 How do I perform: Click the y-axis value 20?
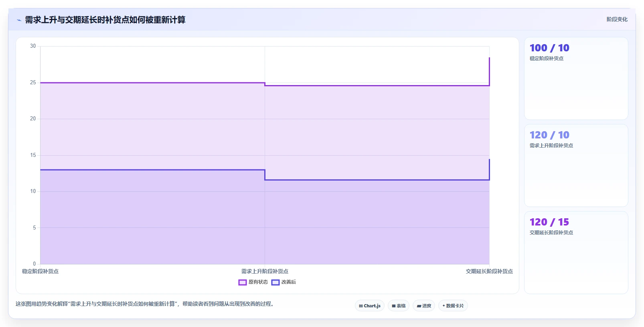coord(33,119)
